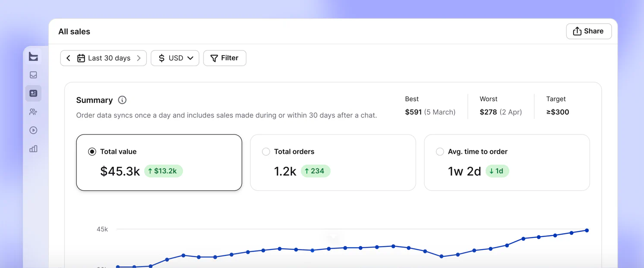644x268 pixels.
Task: Click the 1w 2d value
Action: coord(464,171)
